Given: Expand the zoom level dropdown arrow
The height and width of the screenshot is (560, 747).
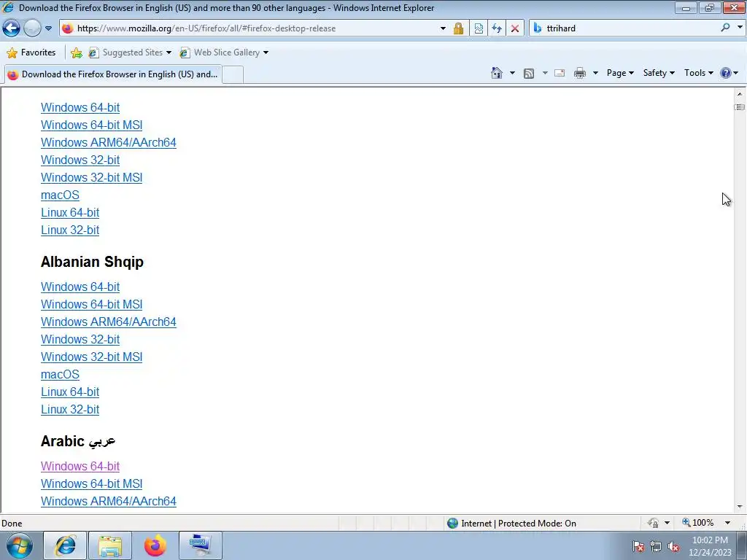Looking at the screenshot, I should tap(727, 523).
